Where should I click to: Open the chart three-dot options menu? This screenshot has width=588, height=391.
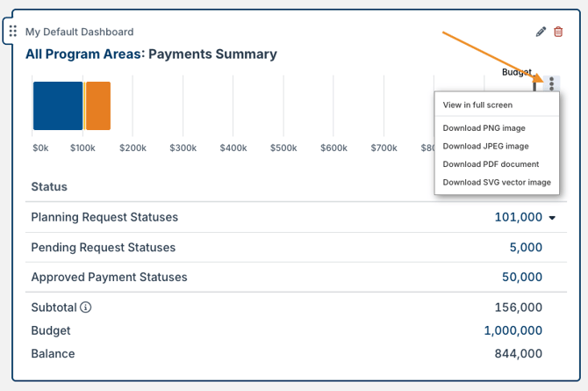point(551,83)
